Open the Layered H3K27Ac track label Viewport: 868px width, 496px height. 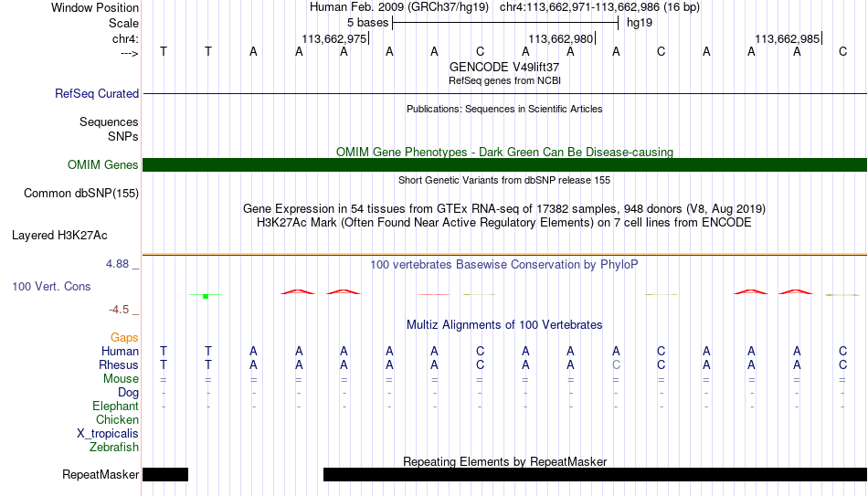[x=59, y=236]
